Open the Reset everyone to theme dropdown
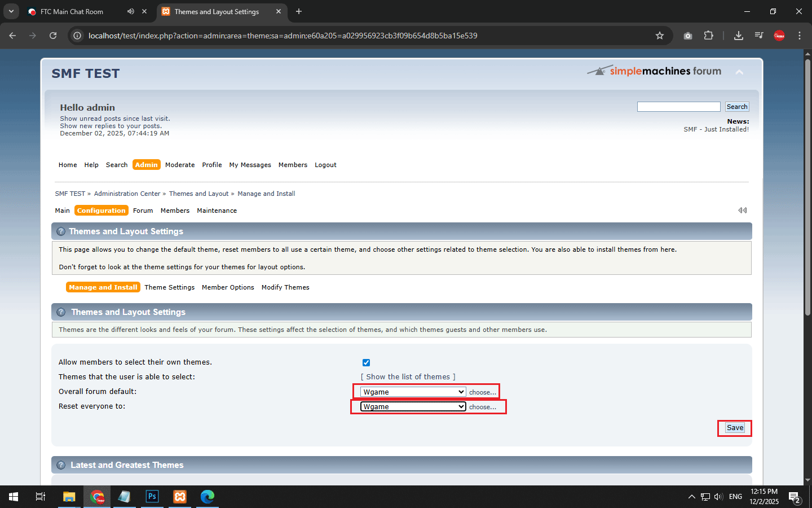The image size is (812, 508). pos(413,406)
